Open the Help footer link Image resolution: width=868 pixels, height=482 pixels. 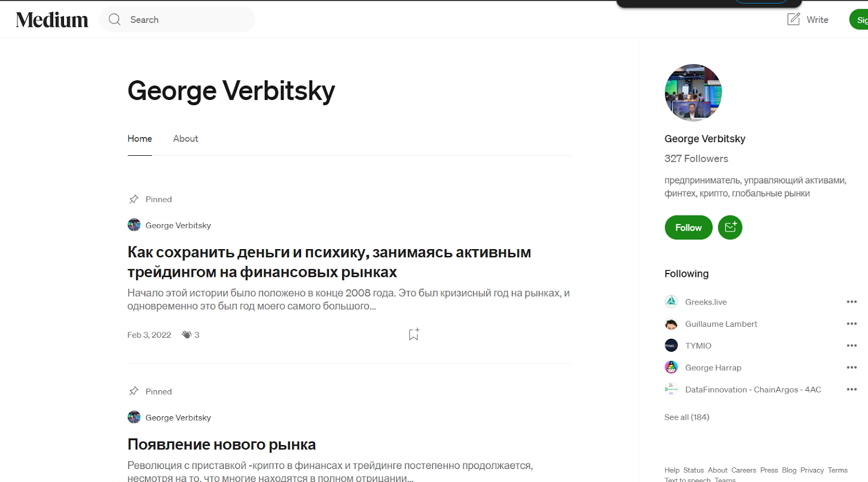672,470
